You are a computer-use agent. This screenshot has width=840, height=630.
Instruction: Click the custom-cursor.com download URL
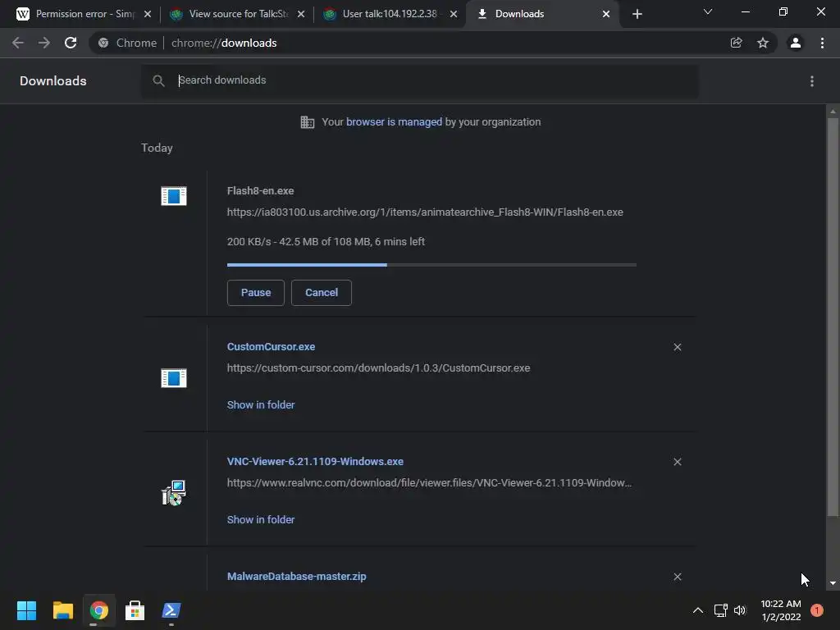[x=378, y=368]
